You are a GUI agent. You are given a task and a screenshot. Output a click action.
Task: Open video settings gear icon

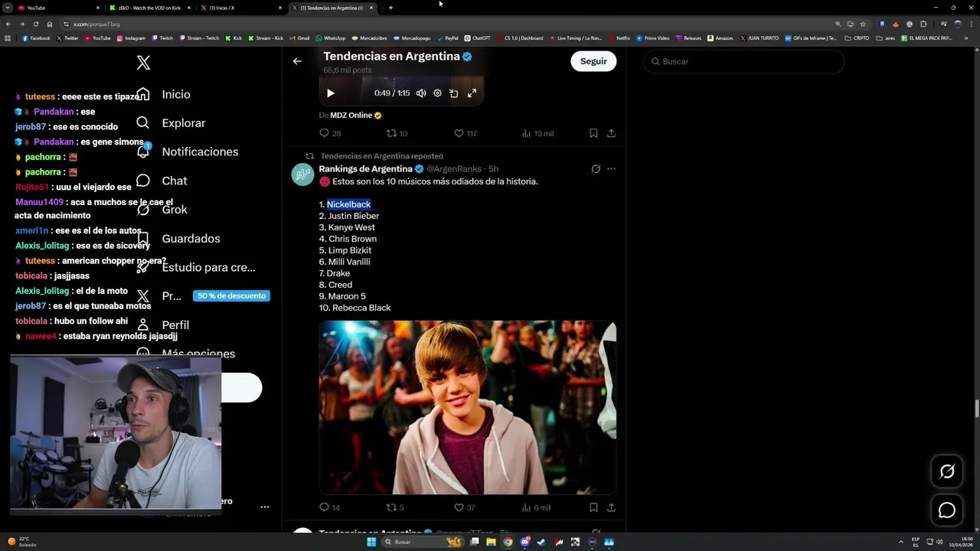pos(437,93)
